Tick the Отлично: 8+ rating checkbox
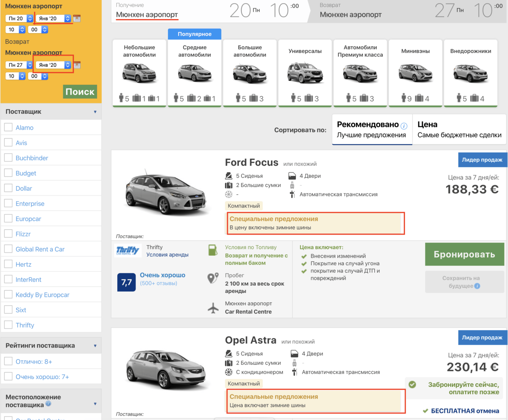Image resolution: width=508 pixels, height=420 pixels. click(8, 361)
